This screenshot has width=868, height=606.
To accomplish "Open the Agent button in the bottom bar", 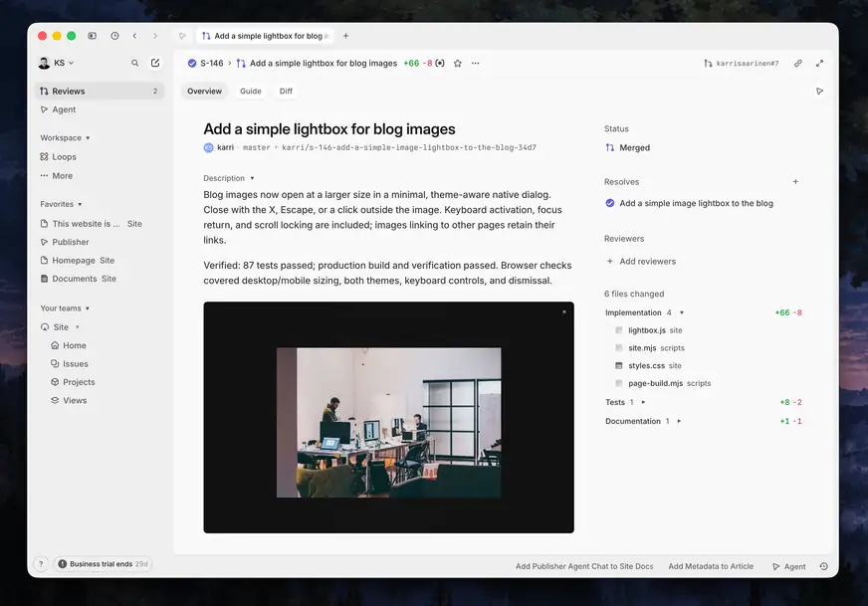I will 788,566.
